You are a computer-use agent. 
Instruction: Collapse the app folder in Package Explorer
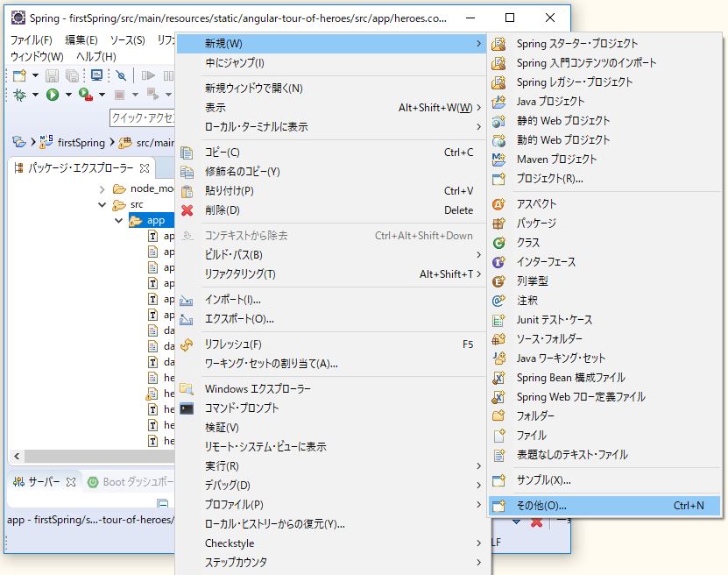tap(118, 221)
